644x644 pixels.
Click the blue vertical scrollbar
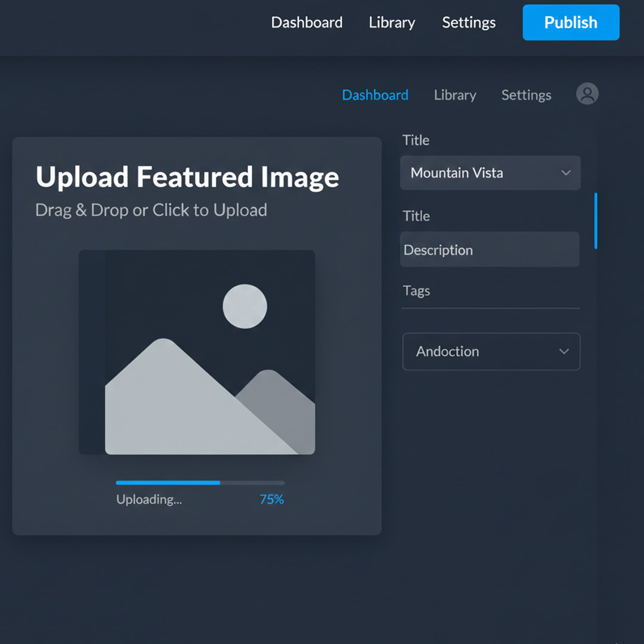point(595,221)
